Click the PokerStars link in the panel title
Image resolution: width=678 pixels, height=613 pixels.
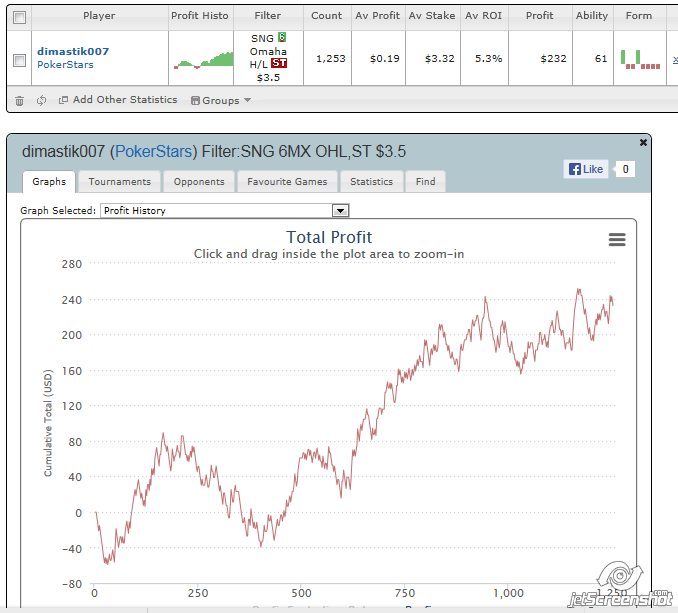(154, 152)
